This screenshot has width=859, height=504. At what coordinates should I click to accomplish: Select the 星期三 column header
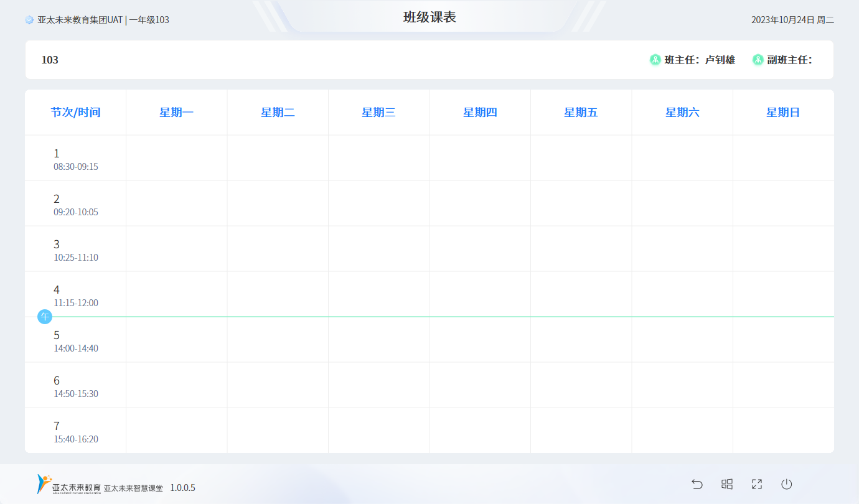(x=379, y=113)
